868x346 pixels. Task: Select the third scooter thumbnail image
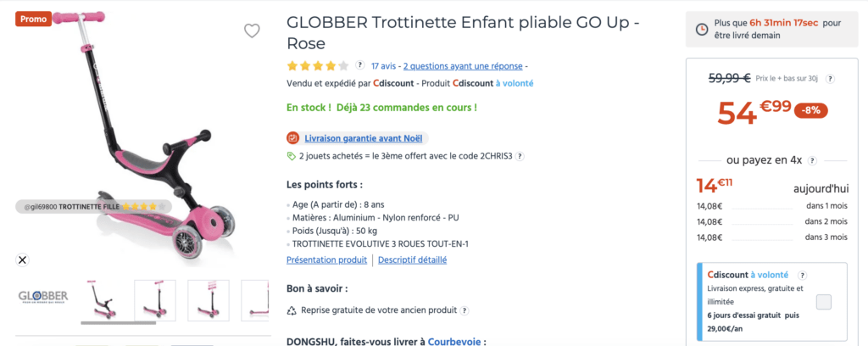[209, 300]
